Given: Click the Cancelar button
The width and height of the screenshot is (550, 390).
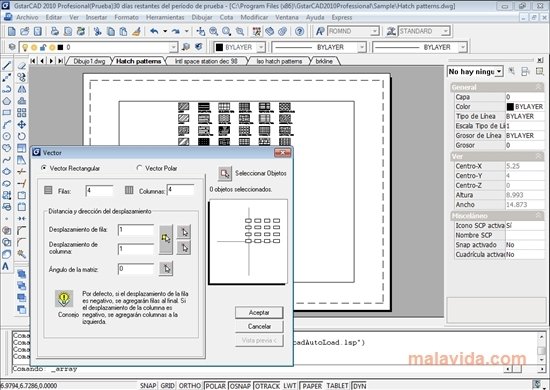Looking at the screenshot, I should 259,327.
